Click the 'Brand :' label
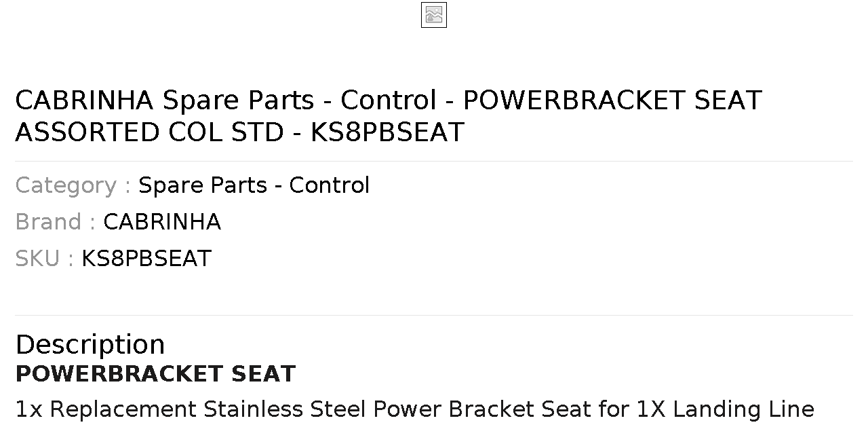Image resolution: width=868 pixels, height=446 pixels. (56, 222)
